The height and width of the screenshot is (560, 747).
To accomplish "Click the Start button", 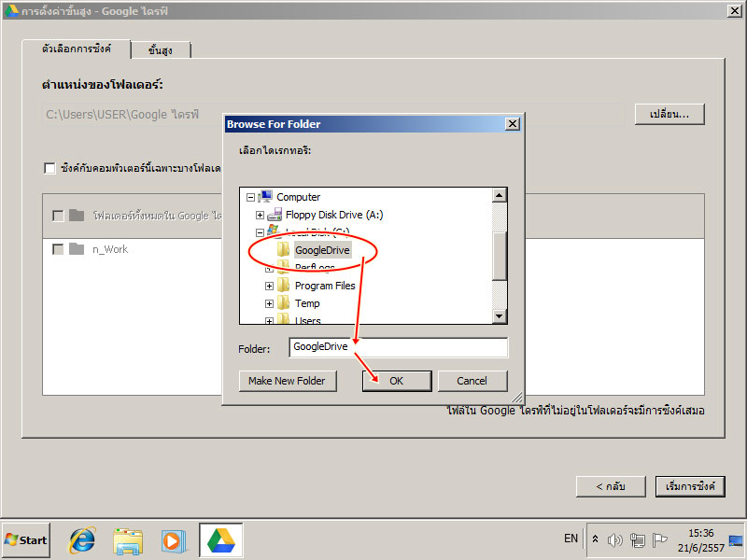I will [26, 540].
